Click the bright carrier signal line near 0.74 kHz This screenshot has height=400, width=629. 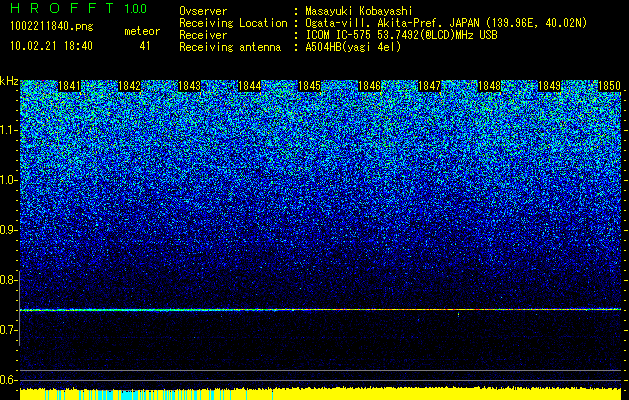320,310
